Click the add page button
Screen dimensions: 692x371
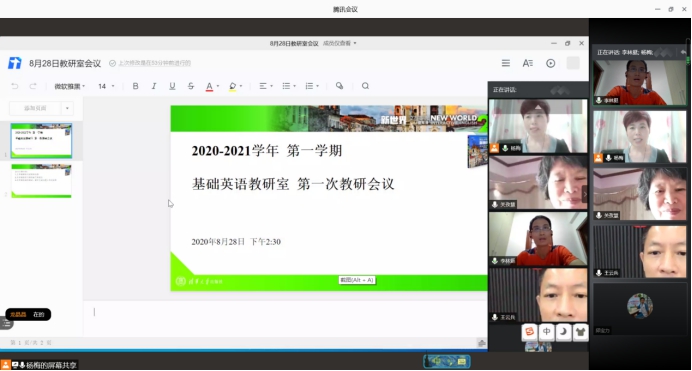[x=35, y=108]
